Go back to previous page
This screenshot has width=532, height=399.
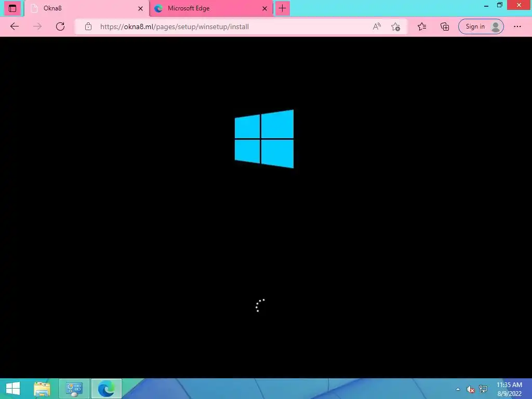(14, 26)
